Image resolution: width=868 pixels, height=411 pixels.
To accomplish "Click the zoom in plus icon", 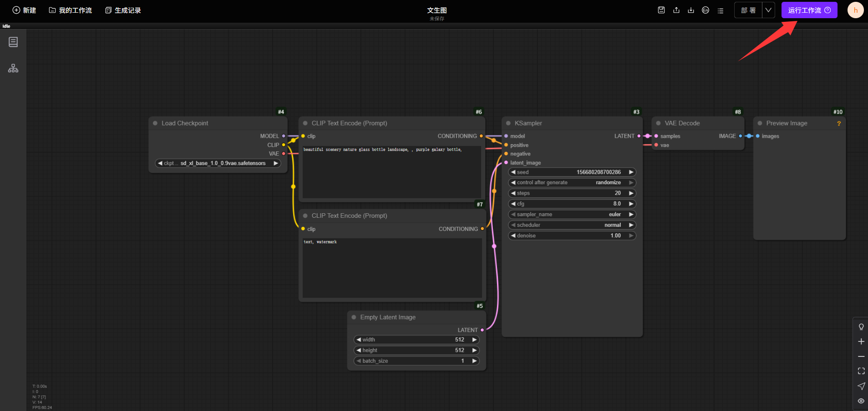I will tap(861, 341).
